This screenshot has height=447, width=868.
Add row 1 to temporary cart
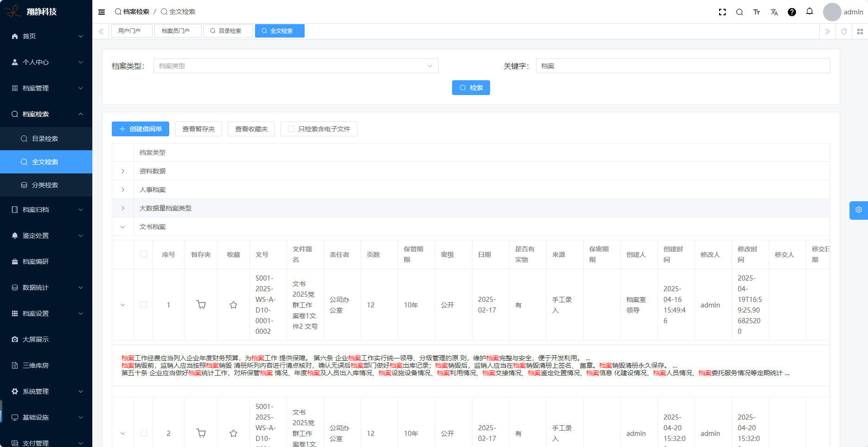201,305
